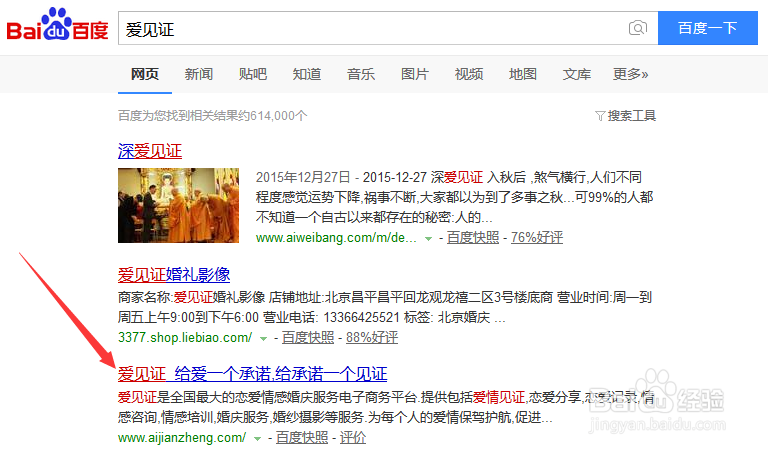Select the 网页 tab
The width and height of the screenshot is (768, 451).
145,74
